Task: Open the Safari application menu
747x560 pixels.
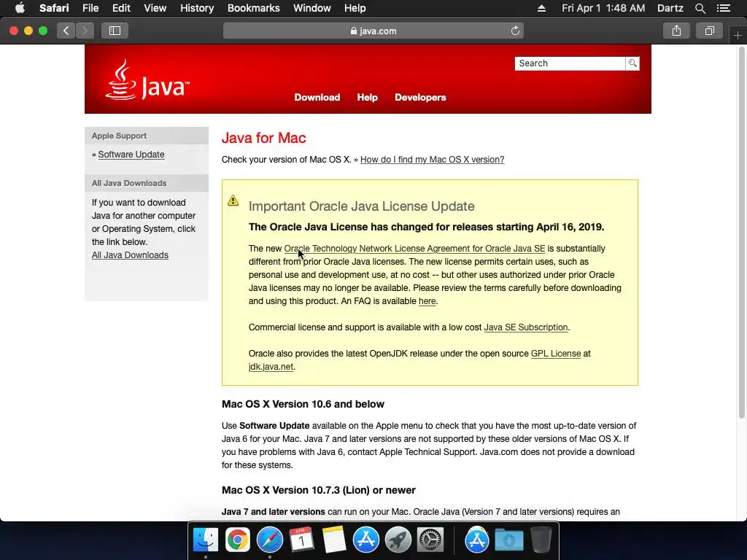Action: 54,8
